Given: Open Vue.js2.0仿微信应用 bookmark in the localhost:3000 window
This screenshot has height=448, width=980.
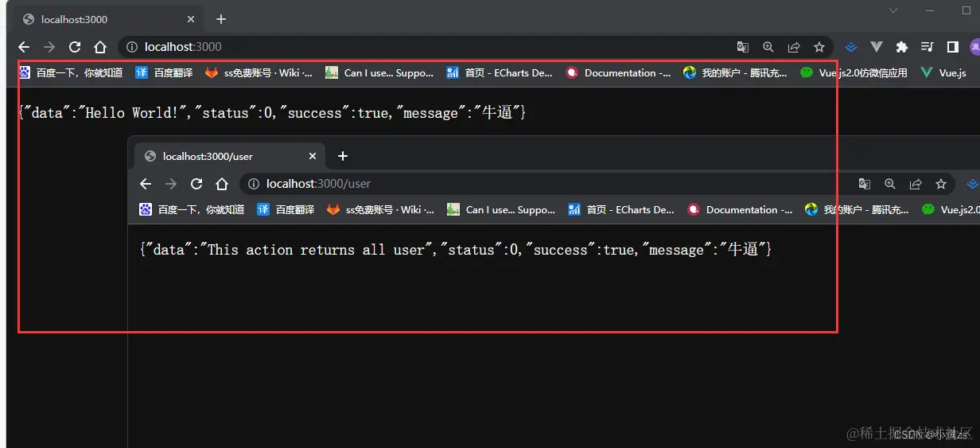Looking at the screenshot, I should 854,72.
